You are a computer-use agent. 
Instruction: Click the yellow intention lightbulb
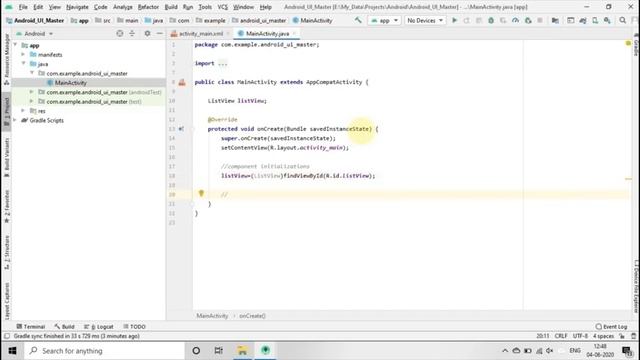click(x=201, y=193)
